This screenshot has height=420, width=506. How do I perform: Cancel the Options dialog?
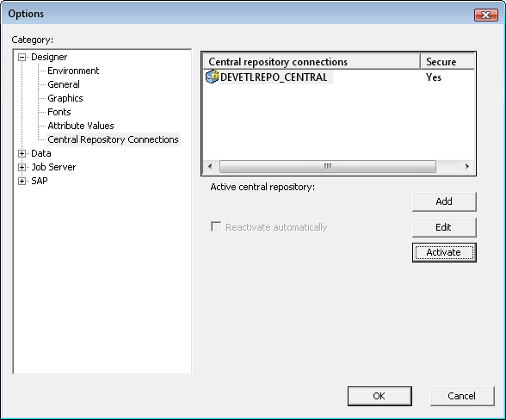pyautogui.click(x=462, y=396)
